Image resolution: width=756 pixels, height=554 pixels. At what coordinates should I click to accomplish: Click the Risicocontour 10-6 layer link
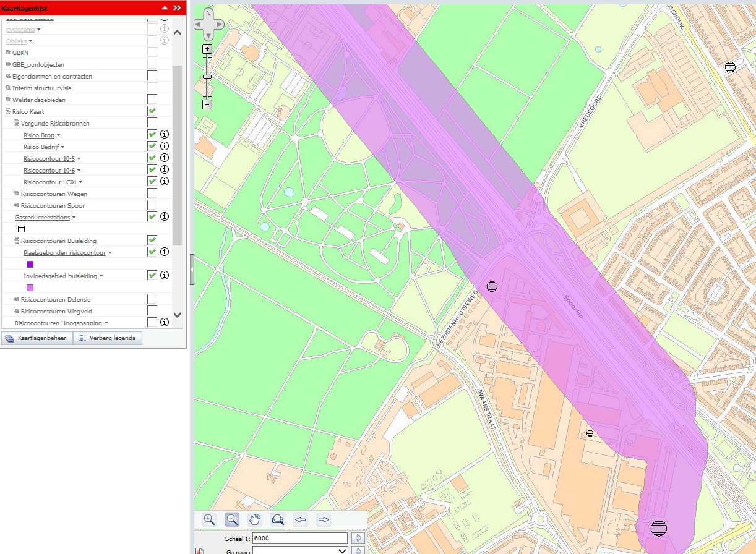click(49, 170)
